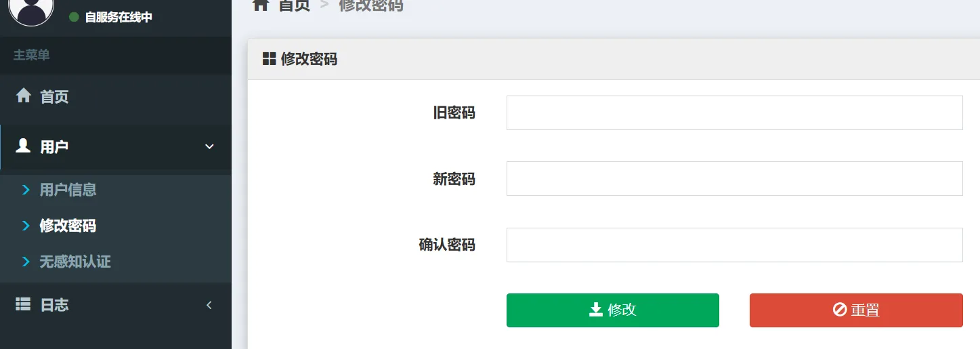Focus the 旧密码 input field
The width and height of the screenshot is (980, 349).
[735, 112]
